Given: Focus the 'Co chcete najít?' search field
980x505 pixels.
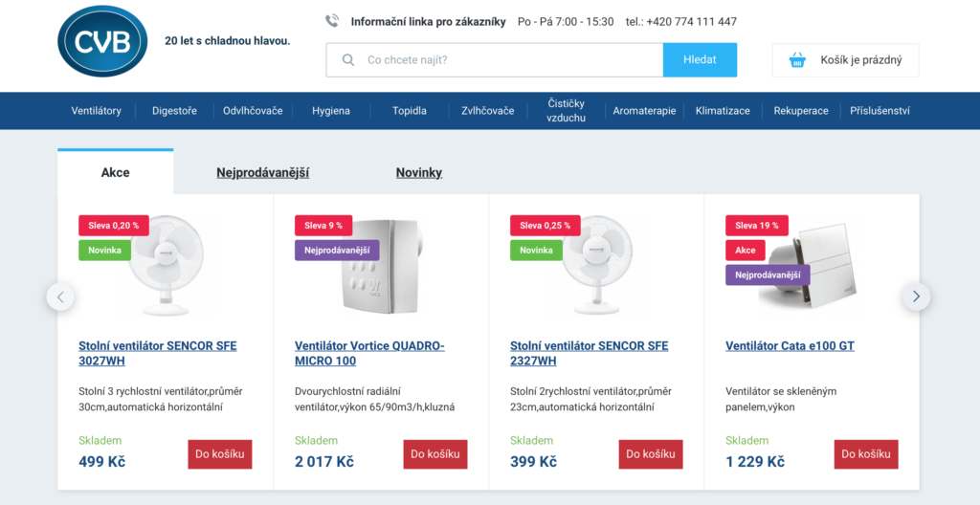Looking at the screenshot, I should [495, 60].
